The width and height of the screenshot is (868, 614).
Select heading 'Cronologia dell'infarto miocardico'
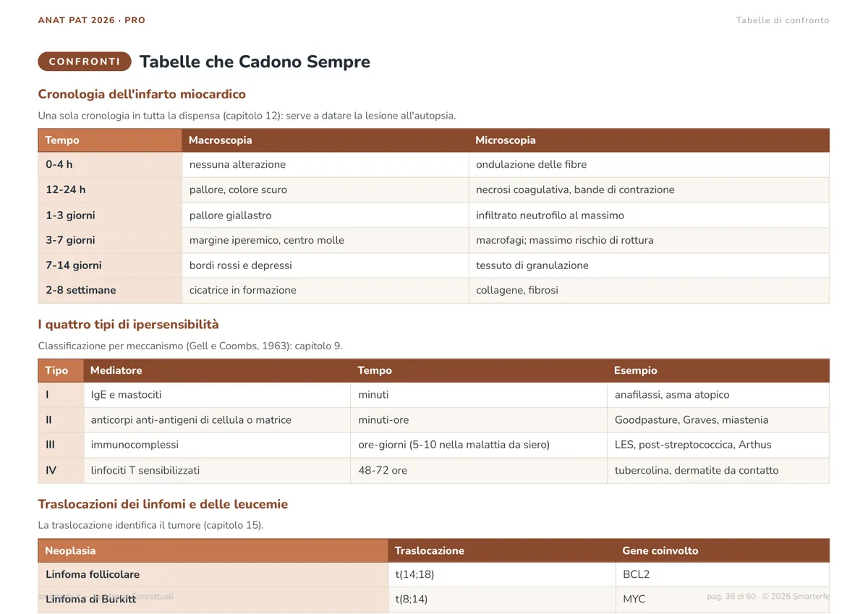click(142, 94)
